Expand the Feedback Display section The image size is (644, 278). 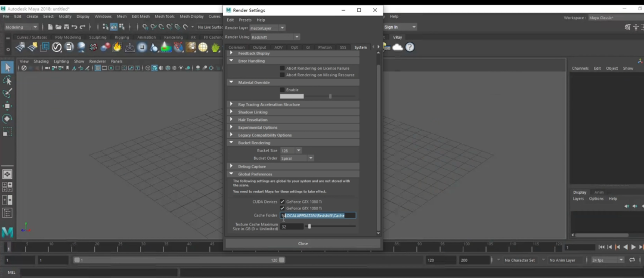tap(293, 53)
